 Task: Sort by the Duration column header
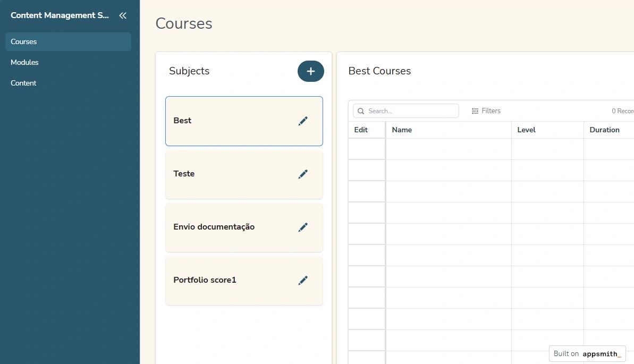coord(609,130)
